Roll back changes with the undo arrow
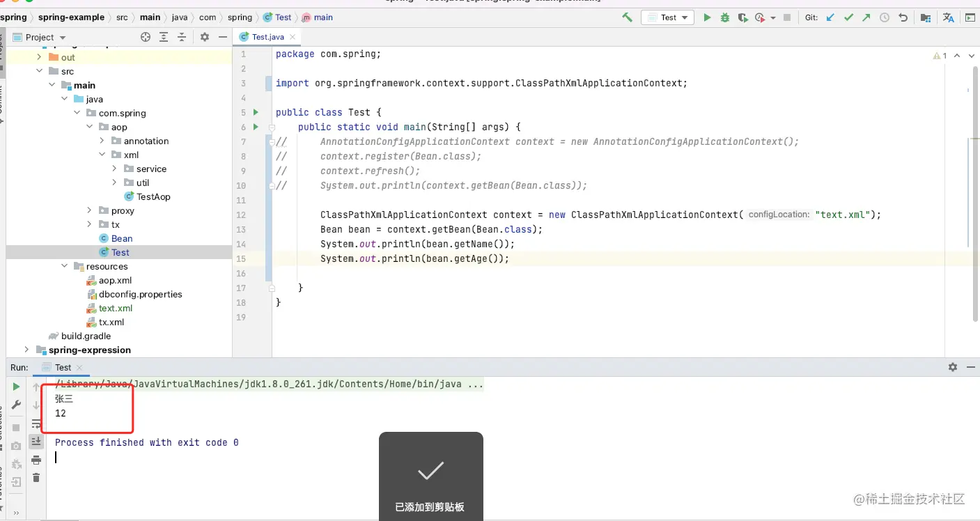The width and height of the screenshot is (980, 521). click(903, 17)
